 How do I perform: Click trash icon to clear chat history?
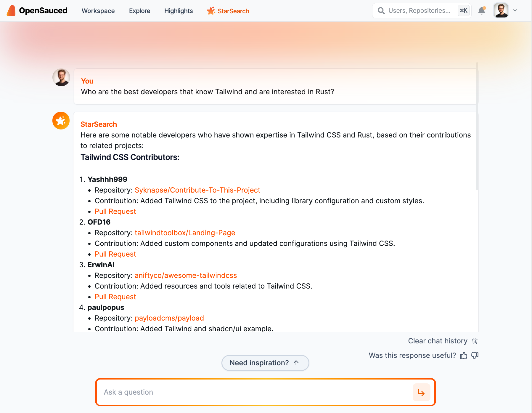point(475,341)
